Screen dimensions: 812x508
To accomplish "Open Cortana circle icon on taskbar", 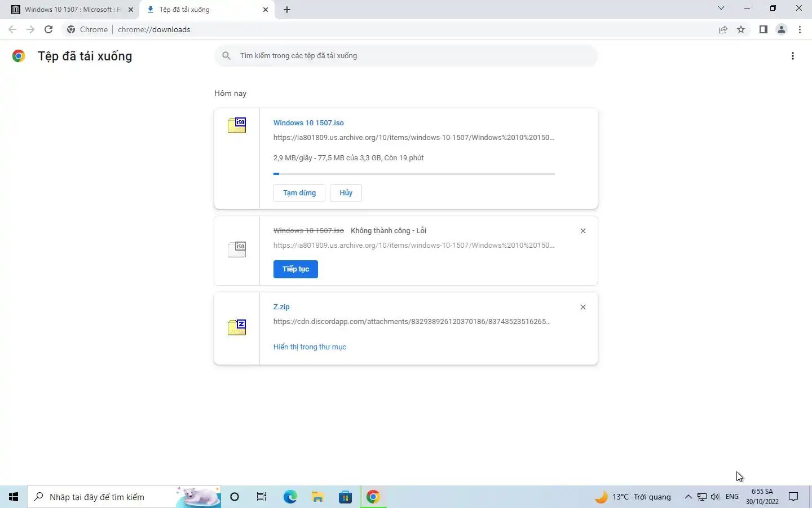I will (x=235, y=497).
